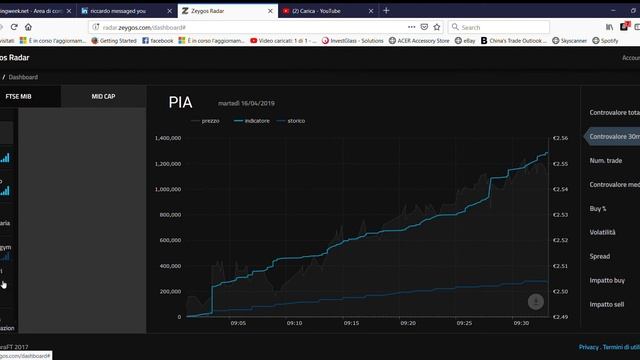Screen dimensions: 640x360
Task: Click the 1,000,000 y-axis label
Action: coord(168,189)
